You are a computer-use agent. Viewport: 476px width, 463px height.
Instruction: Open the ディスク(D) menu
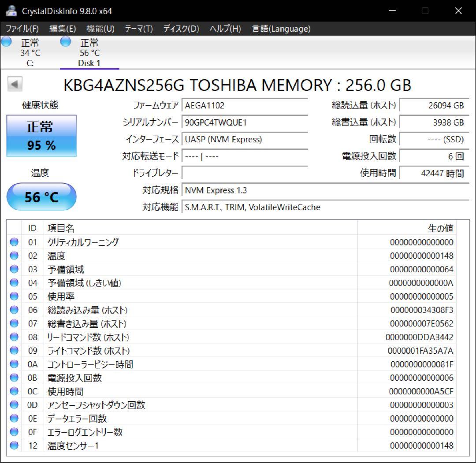(181, 29)
